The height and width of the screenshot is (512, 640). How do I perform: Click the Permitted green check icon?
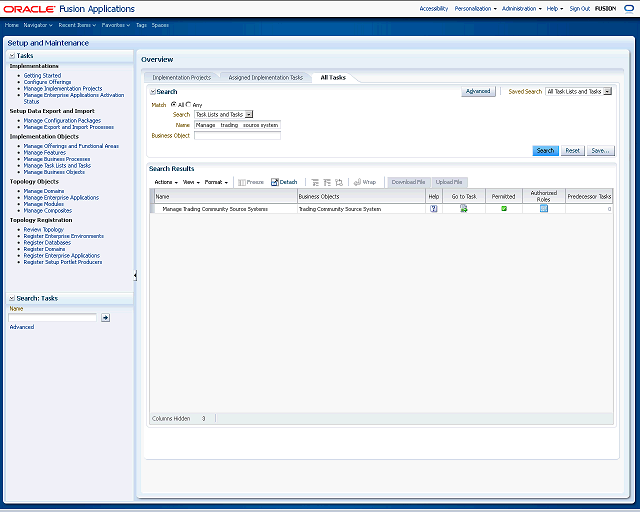click(x=503, y=209)
